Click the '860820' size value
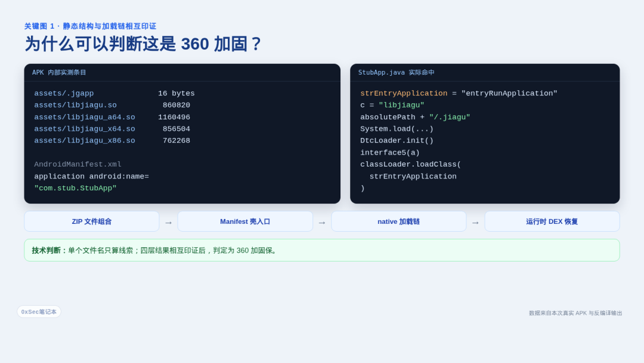The height and width of the screenshot is (363, 644). pyautogui.click(x=176, y=105)
